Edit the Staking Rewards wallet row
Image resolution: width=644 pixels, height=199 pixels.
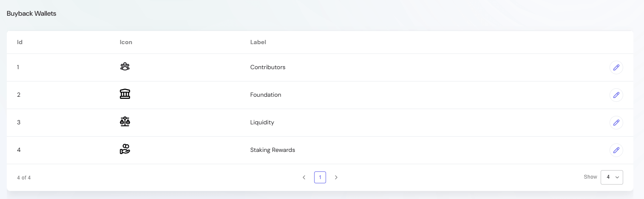tap(616, 150)
